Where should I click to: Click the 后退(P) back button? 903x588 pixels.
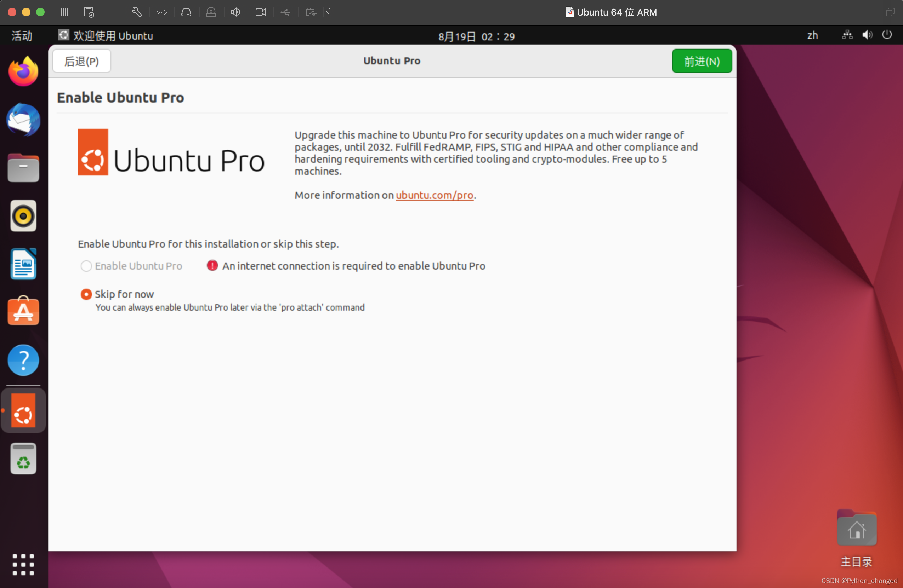(x=81, y=61)
